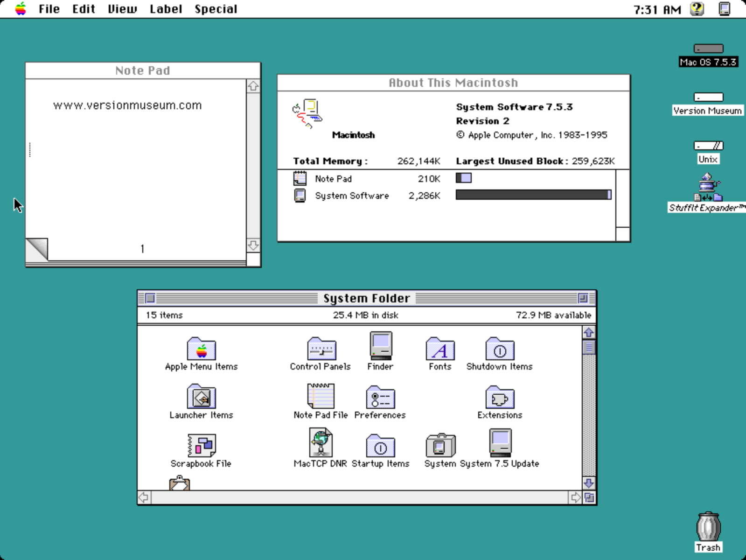Image resolution: width=746 pixels, height=560 pixels.
Task: Click the "72.9 MB available" text
Action: [x=553, y=315]
